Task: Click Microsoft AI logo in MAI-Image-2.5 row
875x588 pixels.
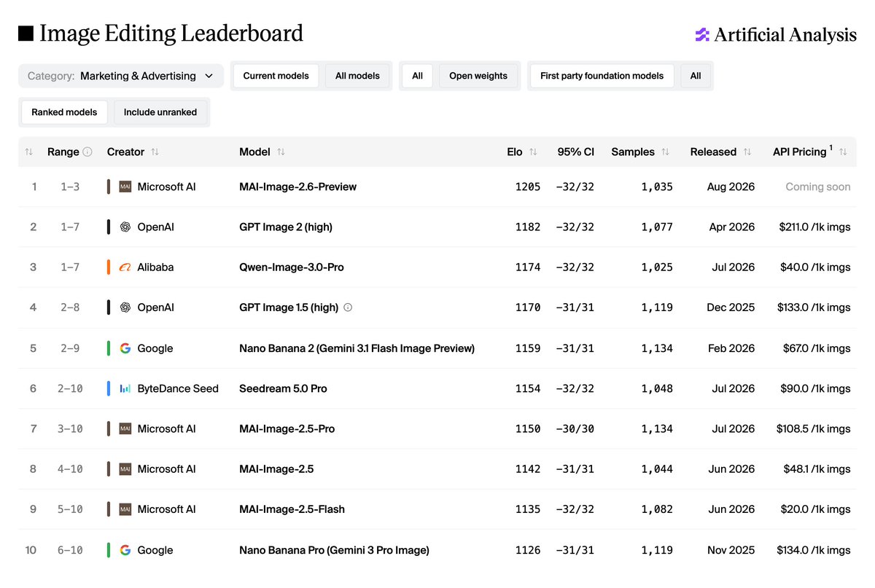Action: click(125, 469)
